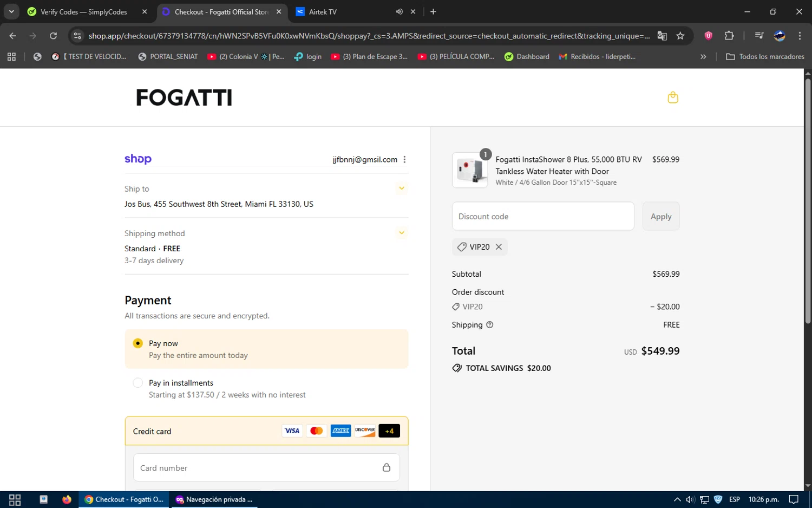
Task: Click the Visa card logo
Action: (x=292, y=431)
